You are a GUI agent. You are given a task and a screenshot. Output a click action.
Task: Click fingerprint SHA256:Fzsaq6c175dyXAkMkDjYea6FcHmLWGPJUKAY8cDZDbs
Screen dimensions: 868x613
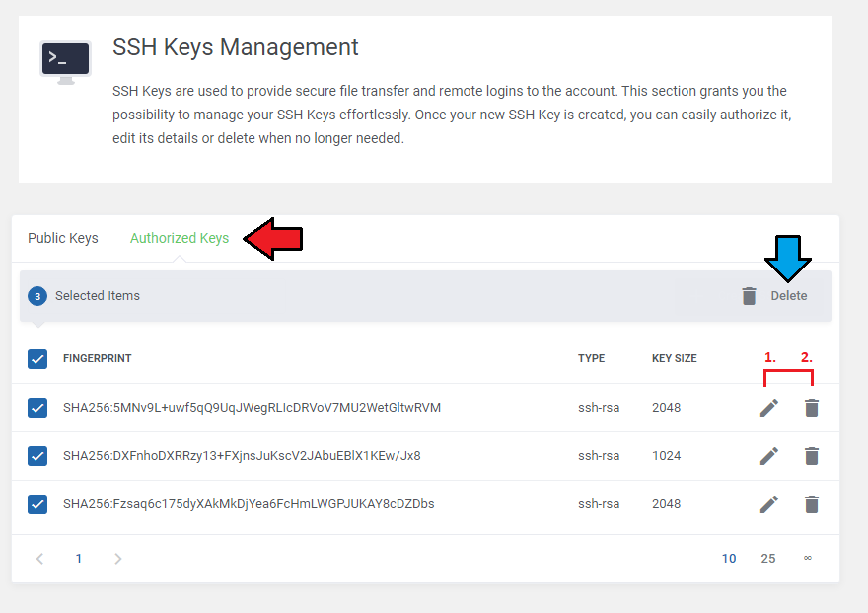pos(249,503)
